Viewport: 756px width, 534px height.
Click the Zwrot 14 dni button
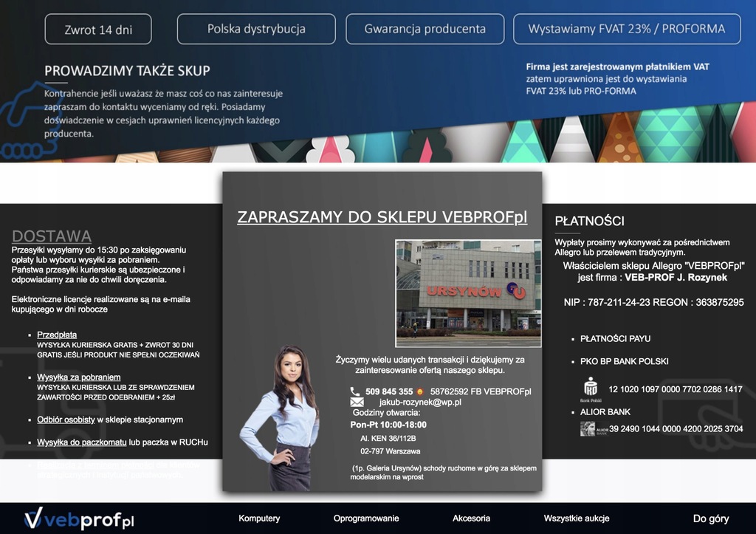point(97,29)
